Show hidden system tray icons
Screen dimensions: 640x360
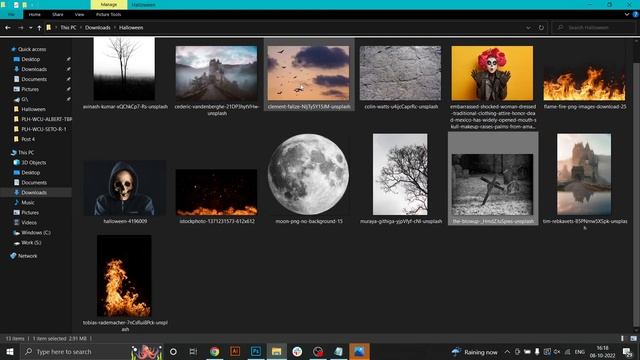click(507, 351)
